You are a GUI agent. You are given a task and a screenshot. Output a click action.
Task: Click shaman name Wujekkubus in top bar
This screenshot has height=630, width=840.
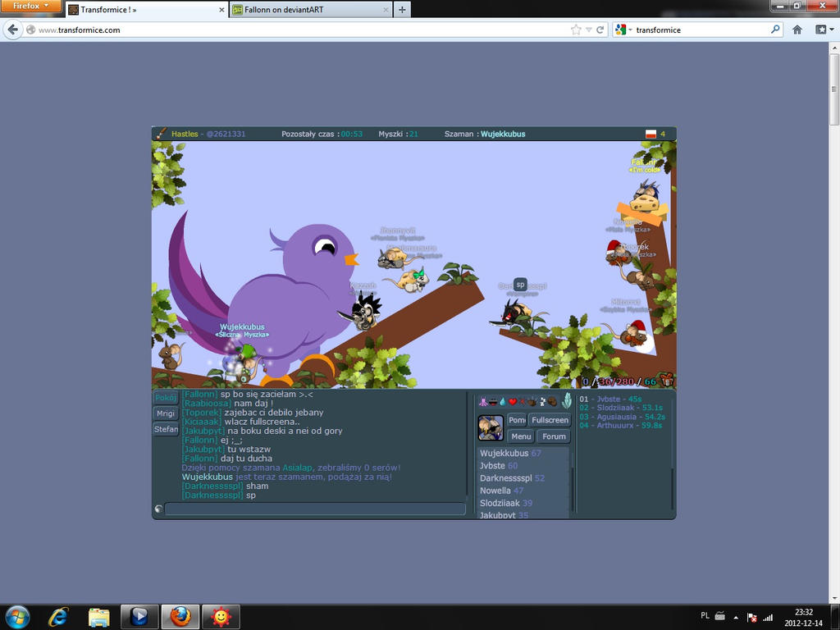(503, 134)
